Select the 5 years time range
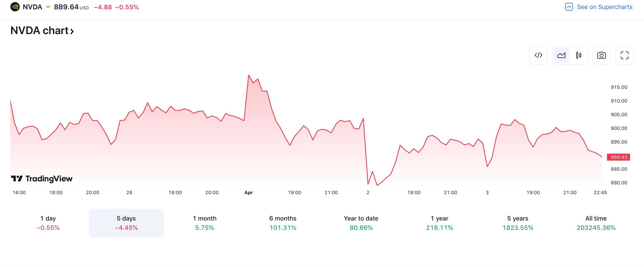The image size is (644, 267). pyautogui.click(x=518, y=223)
